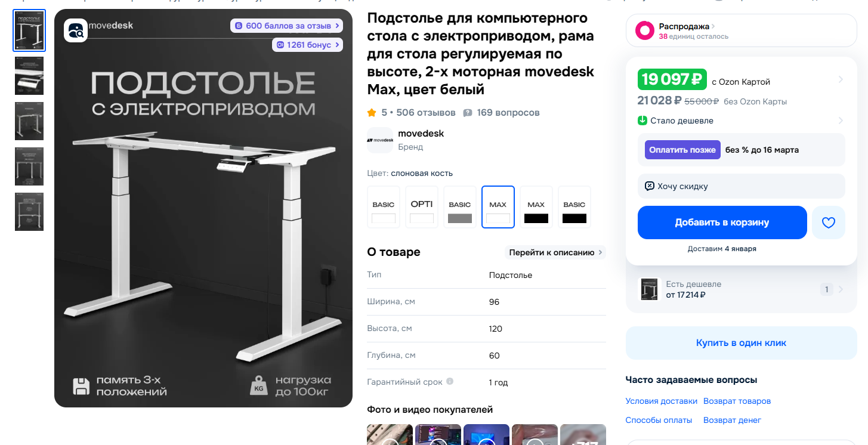
Task: Select the BASIC gray variant
Action: 460,207
